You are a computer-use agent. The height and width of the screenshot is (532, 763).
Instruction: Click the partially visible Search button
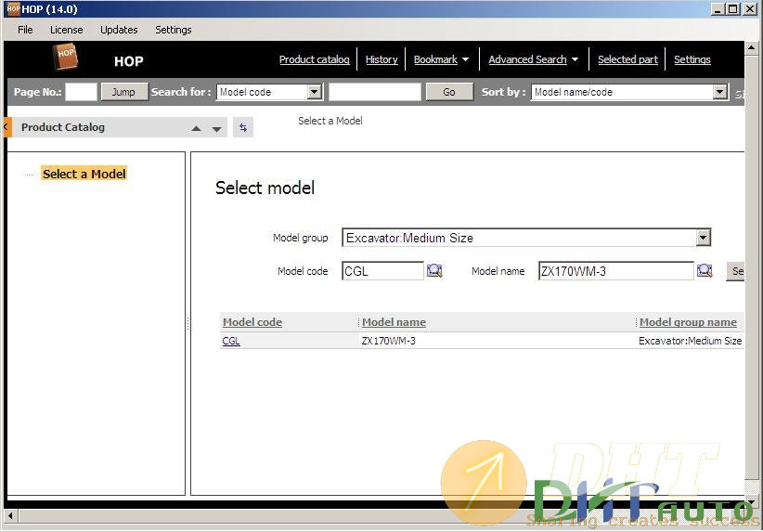pos(736,271)
